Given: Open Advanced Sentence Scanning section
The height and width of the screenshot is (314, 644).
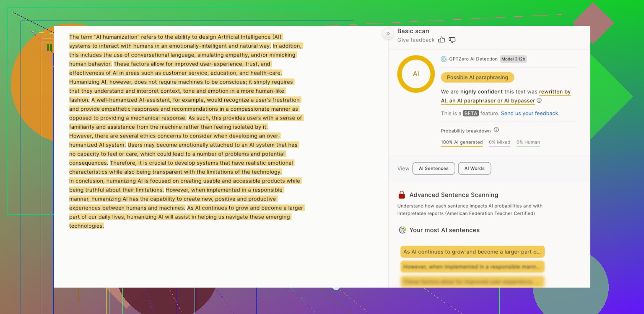Looking at the screenshot, I should (454, 195).
